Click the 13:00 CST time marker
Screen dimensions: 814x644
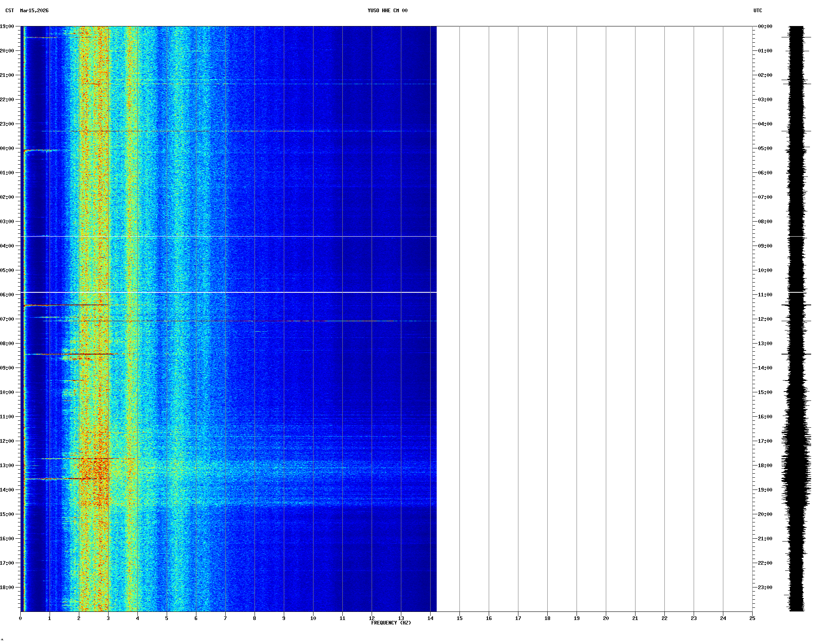7,466
